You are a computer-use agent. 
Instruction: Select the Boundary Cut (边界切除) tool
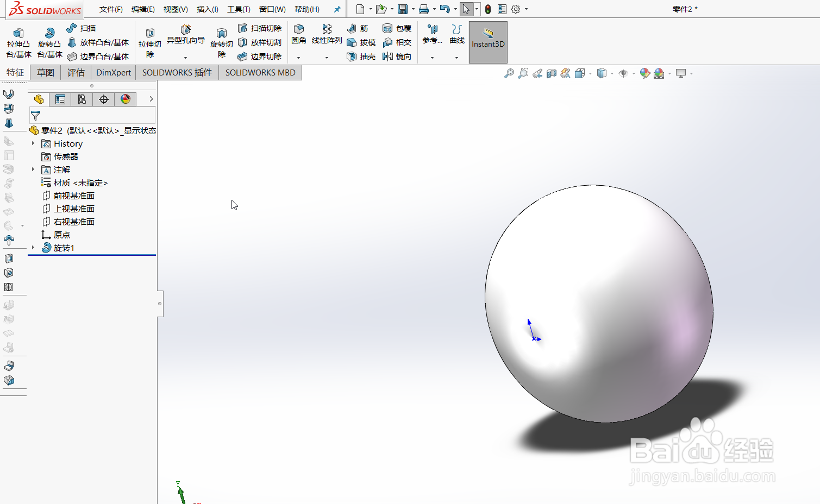tap(260, 56)
